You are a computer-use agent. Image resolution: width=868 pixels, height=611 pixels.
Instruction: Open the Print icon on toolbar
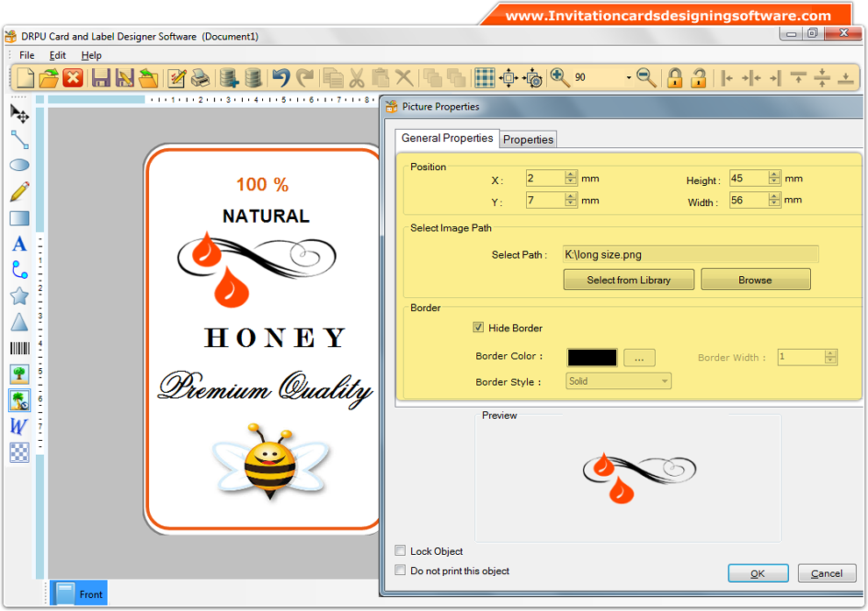[x=200, y=77]
